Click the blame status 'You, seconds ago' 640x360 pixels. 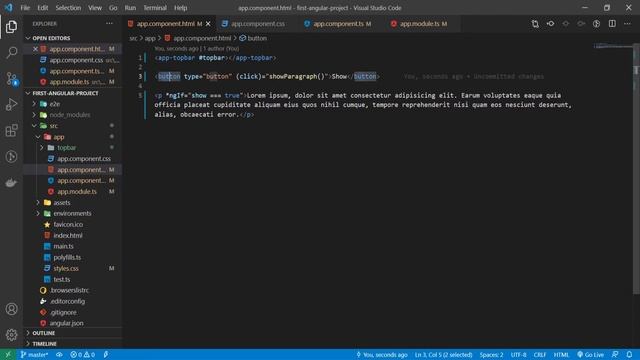click(382, 355)
